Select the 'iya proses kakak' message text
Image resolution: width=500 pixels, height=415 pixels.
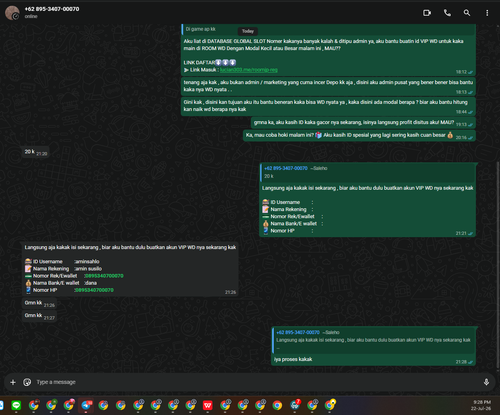point(293,359)
